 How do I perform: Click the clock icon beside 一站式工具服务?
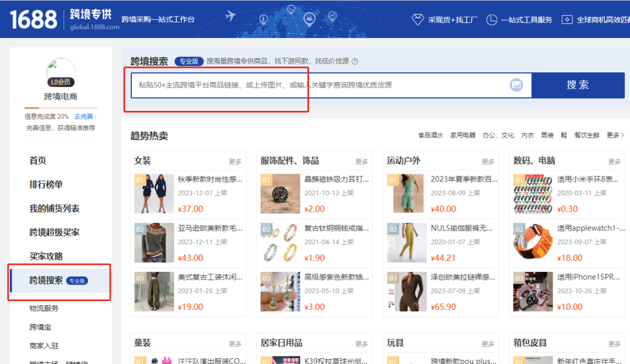point(491,19)
